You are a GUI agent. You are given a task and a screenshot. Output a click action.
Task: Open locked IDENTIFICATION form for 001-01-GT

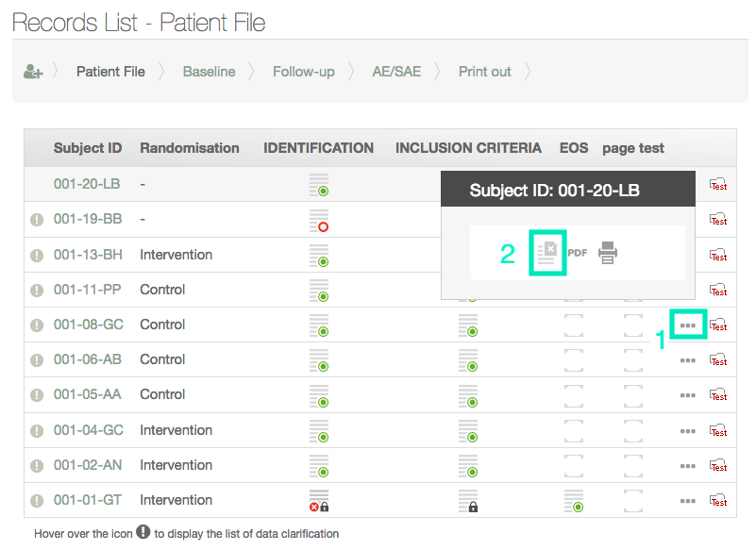(x=319, y=501)
